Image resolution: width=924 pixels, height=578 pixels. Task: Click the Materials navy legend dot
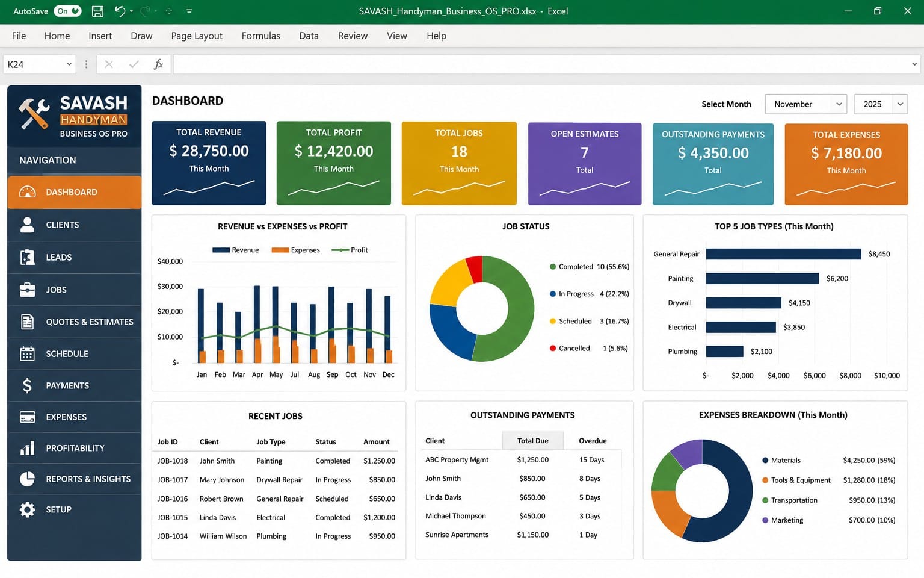(x=765, y=460)
